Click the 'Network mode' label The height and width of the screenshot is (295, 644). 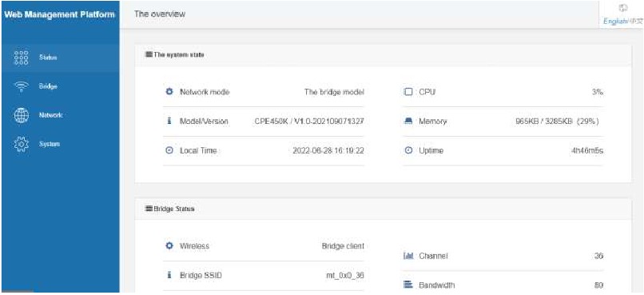pyautogui.click(x=205, y=92)
